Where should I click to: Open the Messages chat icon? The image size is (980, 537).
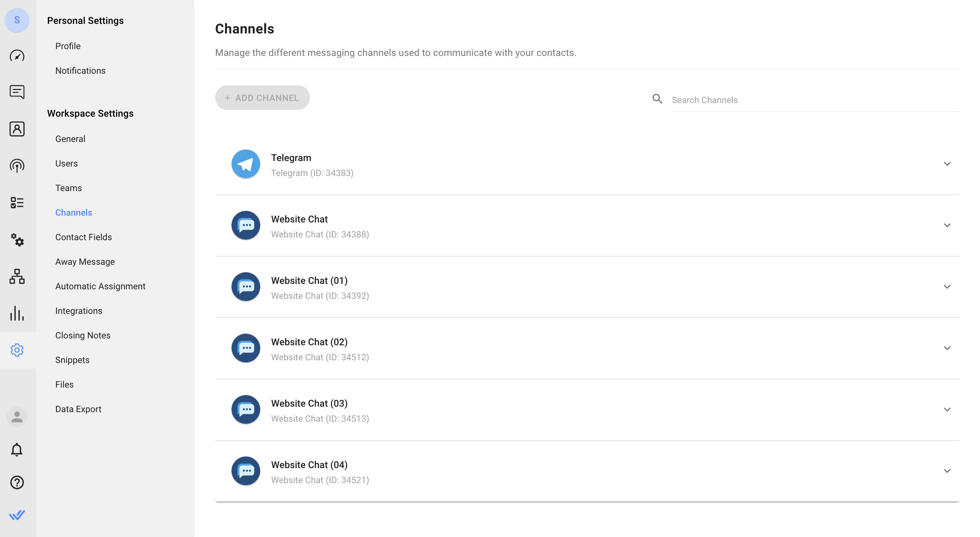coord(17,92)
